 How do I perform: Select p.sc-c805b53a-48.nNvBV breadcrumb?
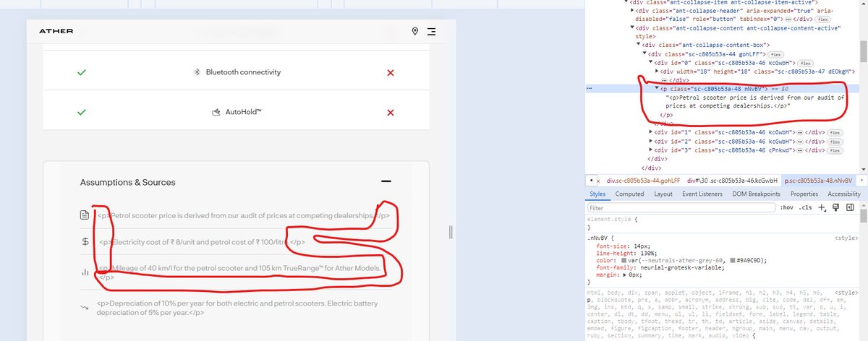pyautogui.click(x=819, y=180)
